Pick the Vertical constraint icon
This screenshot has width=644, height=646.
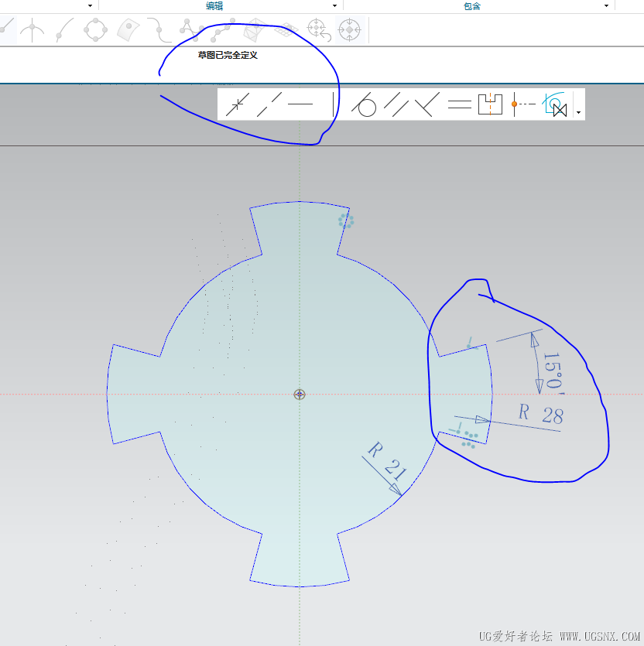[x=333, y=104]
